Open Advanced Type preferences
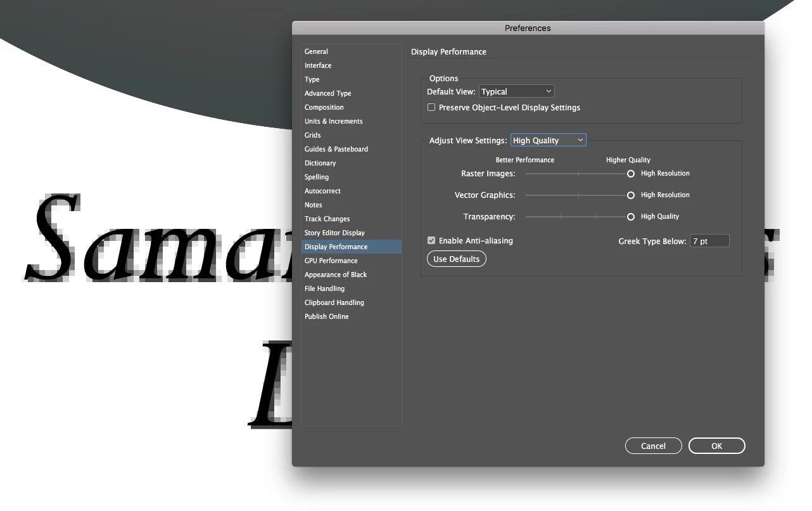Image resolution: width=812 pixels, height=511 pixels. [352, 93]
